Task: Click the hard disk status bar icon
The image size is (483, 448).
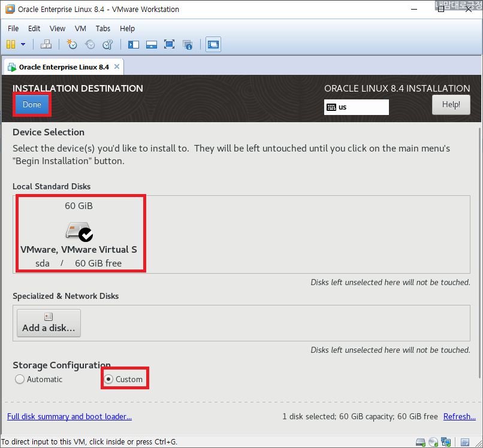Action: pyautogui.click(x=421, y=443)
